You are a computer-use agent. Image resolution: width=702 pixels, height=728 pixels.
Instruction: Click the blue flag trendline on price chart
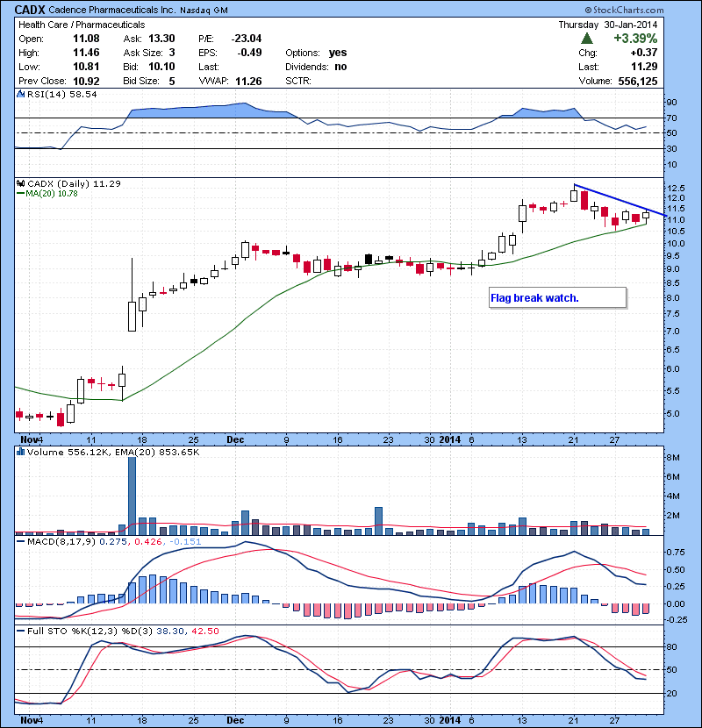click(x=620, y=200)
